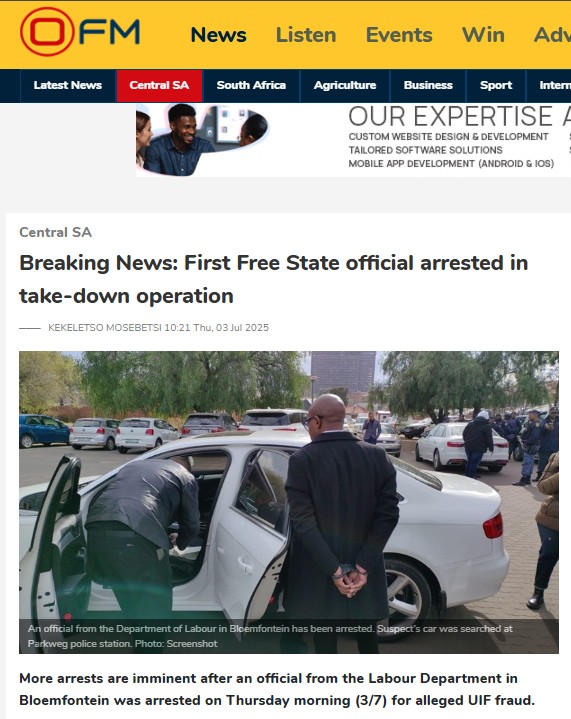
Task: Click the Our Expertise banner advertisement
Action: (x=353, y=140)
